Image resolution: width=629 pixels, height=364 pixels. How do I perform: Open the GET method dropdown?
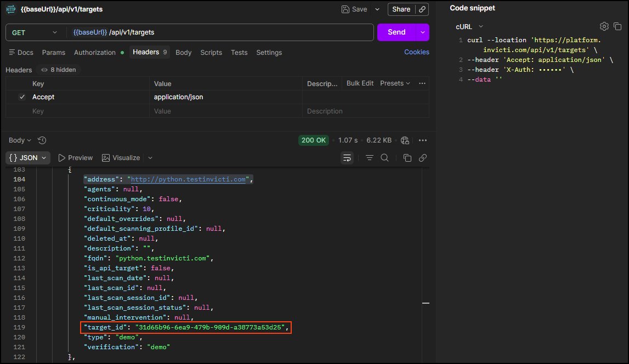(35, 32)
